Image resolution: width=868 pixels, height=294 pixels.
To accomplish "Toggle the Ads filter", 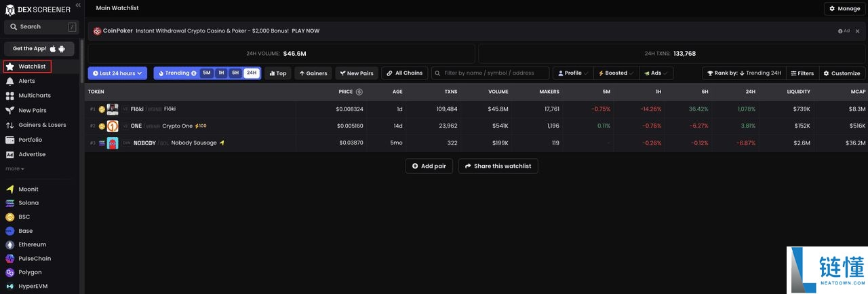I will pos(656,73).
